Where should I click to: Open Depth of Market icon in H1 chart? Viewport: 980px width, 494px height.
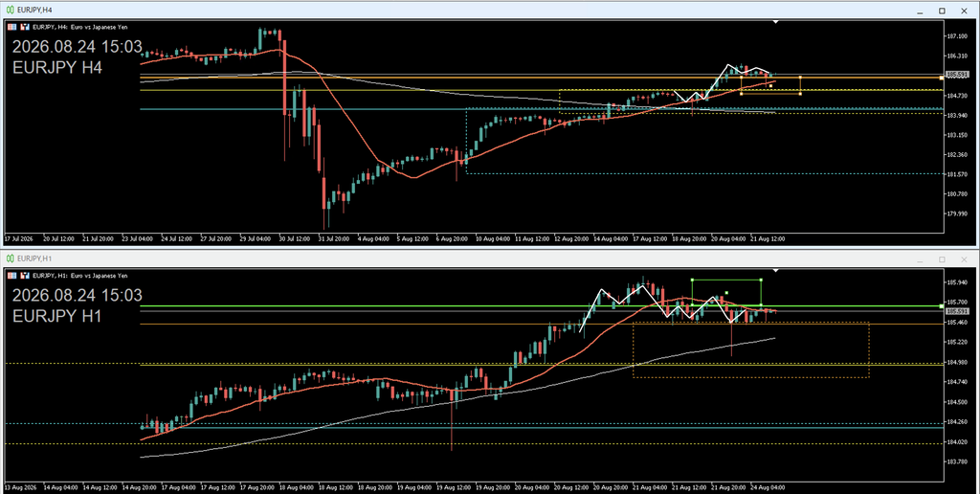pos(25,275)
